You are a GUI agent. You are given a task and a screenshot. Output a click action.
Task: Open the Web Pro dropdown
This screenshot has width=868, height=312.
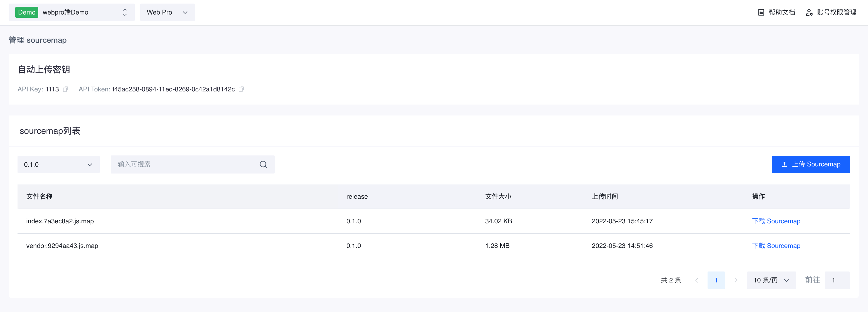point(168,13)
